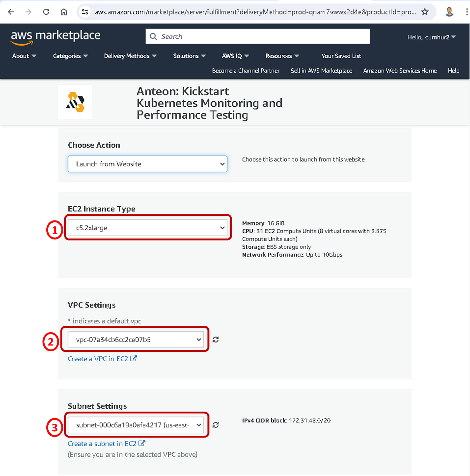The width and height of the screenshot is (470, 476).
Task: Click the browser address bar
Action: click(235, 12)
